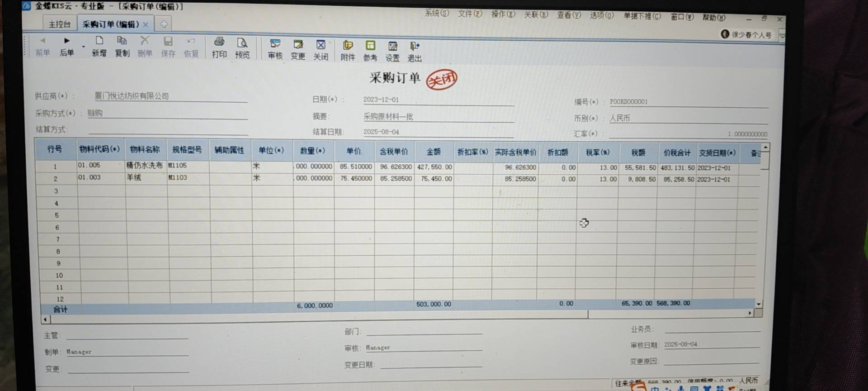Screen dimensions: 868x391
Task: Print the purchase order via 打印
Action: 219,48
